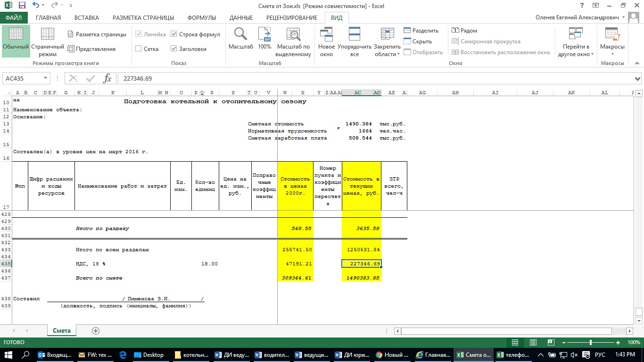Toggle the Сетка gridlines checkbox
This screenshot has width=644, height=362.
point(139,49)
